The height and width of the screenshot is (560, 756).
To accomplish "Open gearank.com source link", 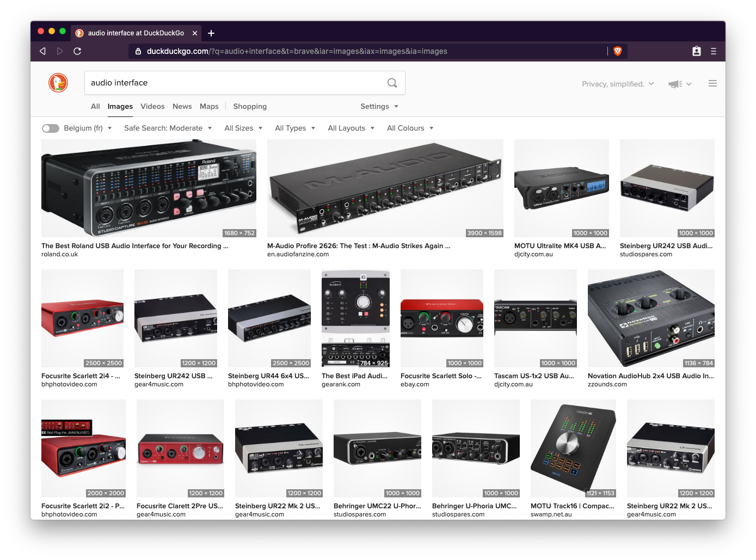I will point(341,385).
